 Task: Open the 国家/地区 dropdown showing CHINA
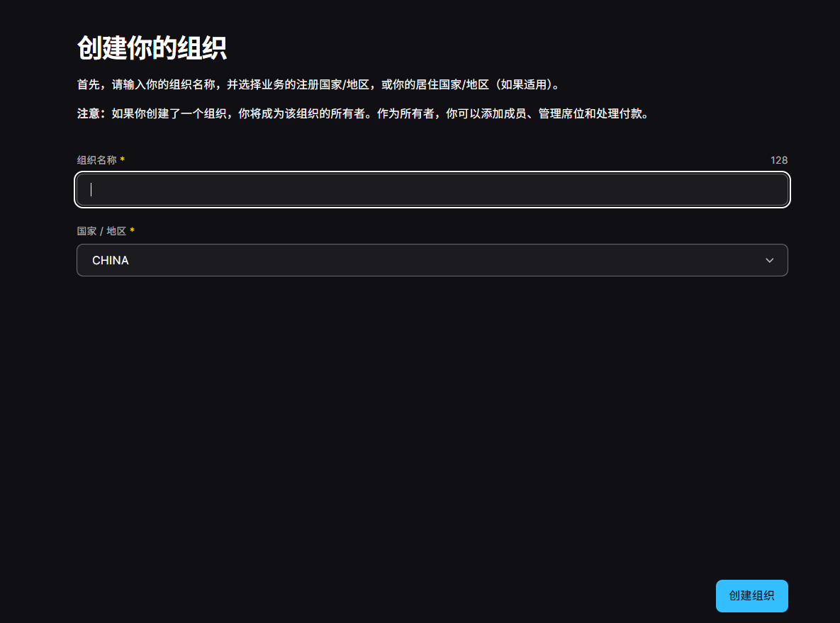pyautogui.click(x=432, y=260)
